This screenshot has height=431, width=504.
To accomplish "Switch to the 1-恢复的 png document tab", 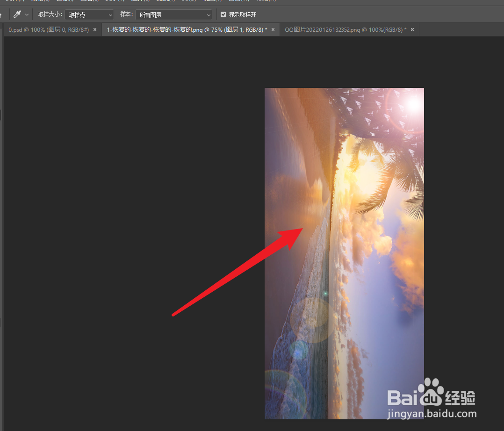I will point(187,29).
